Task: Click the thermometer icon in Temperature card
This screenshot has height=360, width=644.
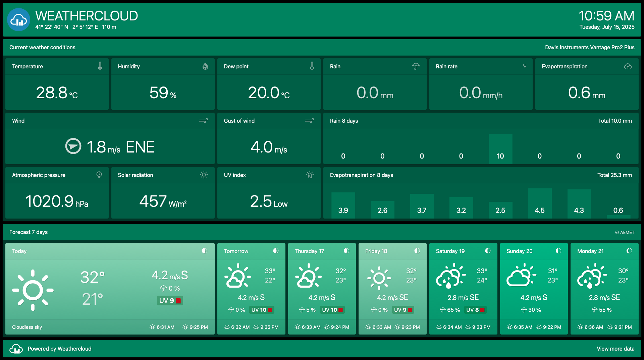Action: pos(100,66)
